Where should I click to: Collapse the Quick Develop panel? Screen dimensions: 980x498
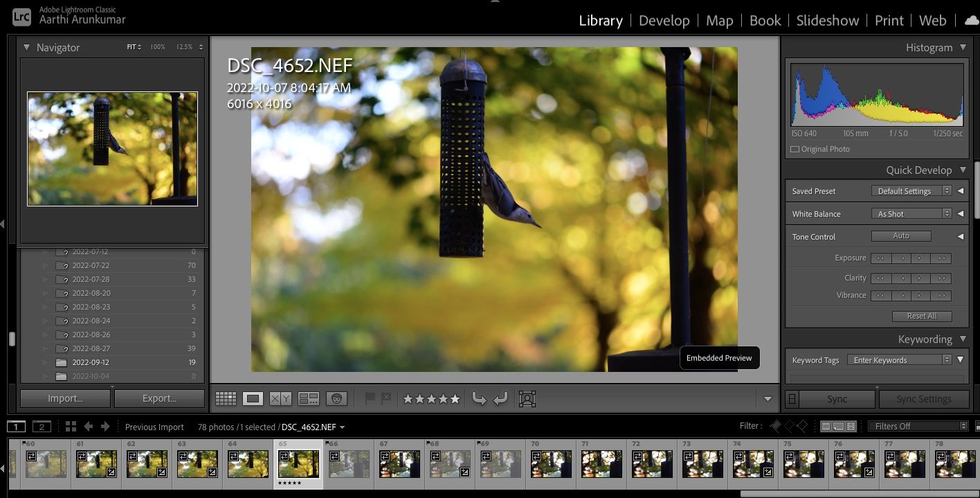point(963,170)
